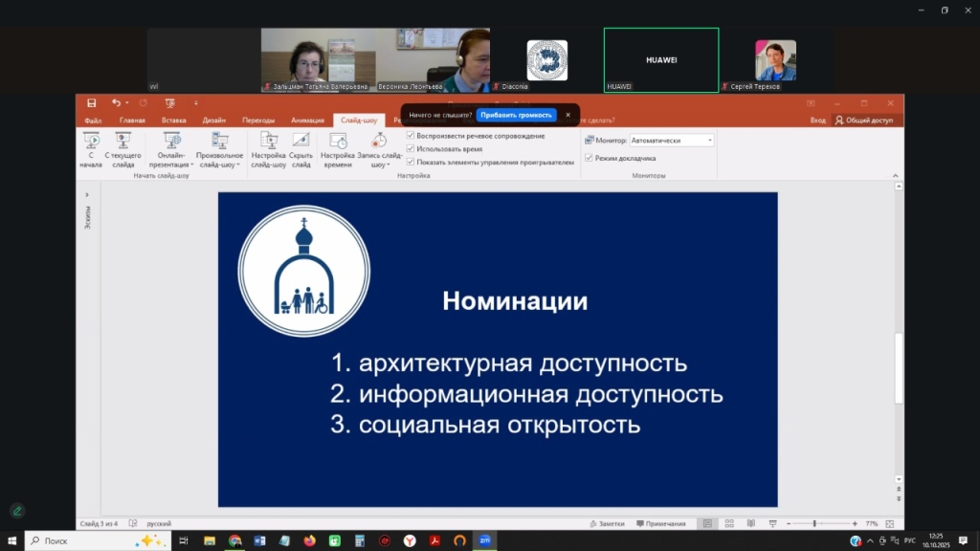Image resolution: width=980 pixels, height=551 pixels.
Task: Adjust the zoom slider in status bar
Action: pos(814,523)
